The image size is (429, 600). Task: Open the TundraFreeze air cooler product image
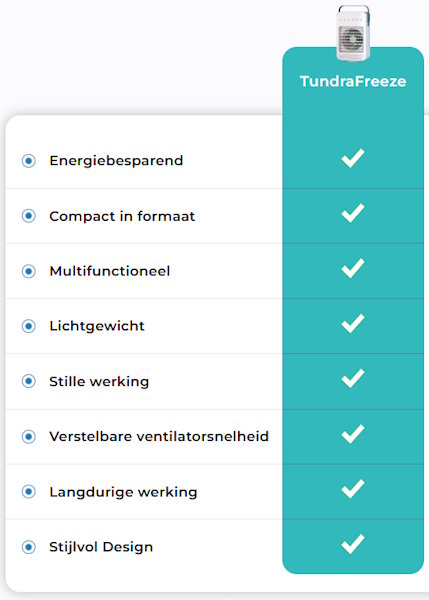pyautogui.click(x=353, y=33)
